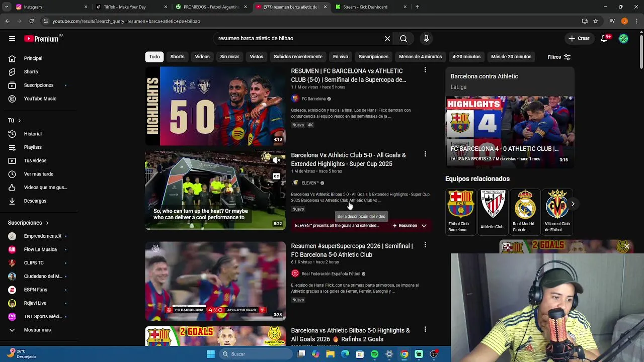Viewport: 644px width, 362px height.
Task: Toggle captions CC on ELEVEN video preview
Action: tap(276, 176)
